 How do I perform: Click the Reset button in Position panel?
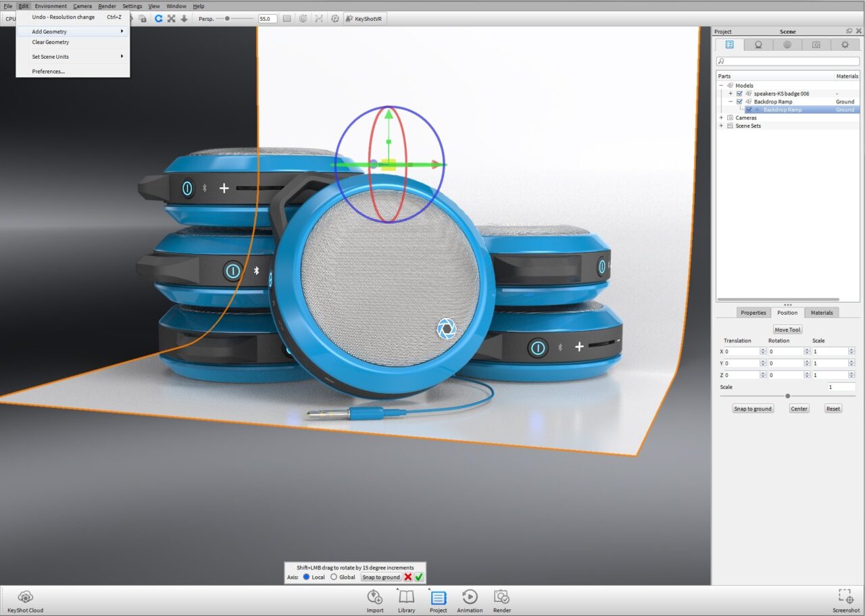point(833,408)
